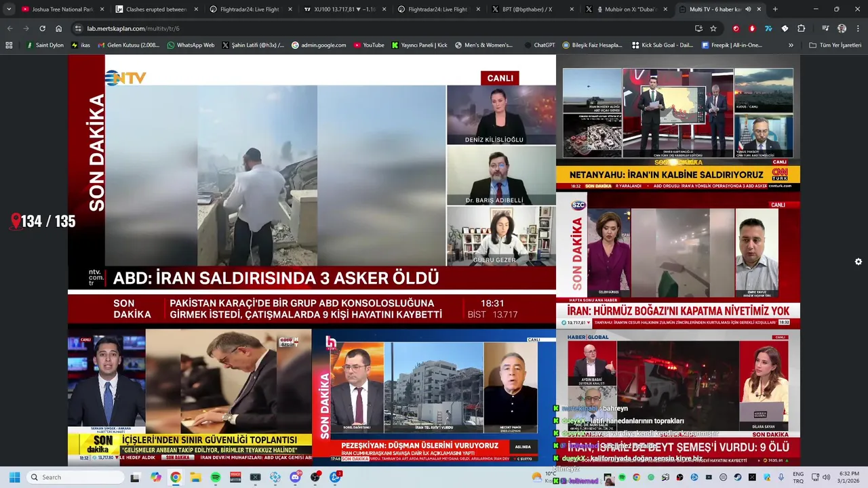Open Tüm Yer İşaretleri bookmarks folder
The height and width of the screenshot is (488, 868).
(835, 45)
